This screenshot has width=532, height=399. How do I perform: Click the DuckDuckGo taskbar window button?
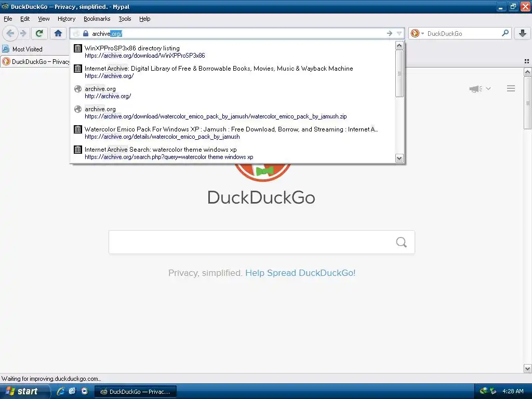[136, 392]
